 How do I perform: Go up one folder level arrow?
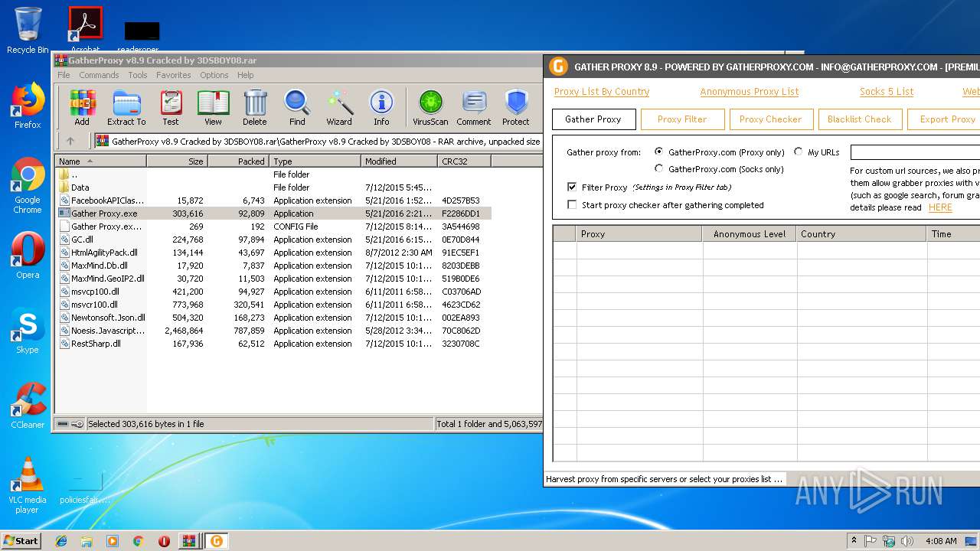coord(70,141)
